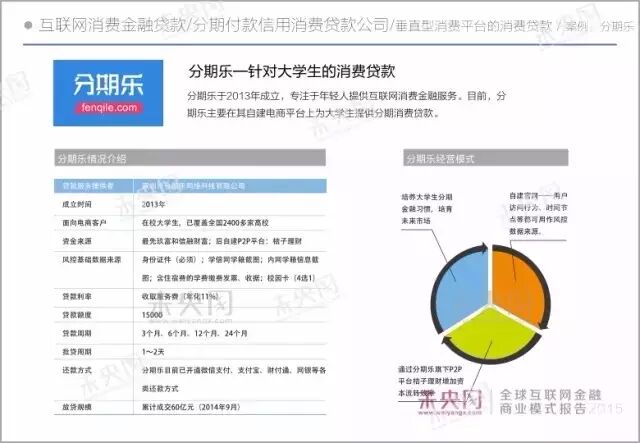This screenshot has height=443, width=640.
Task: Click the value mentioning 桔子理财 P2P platform
Action: (x=222, y=241)
